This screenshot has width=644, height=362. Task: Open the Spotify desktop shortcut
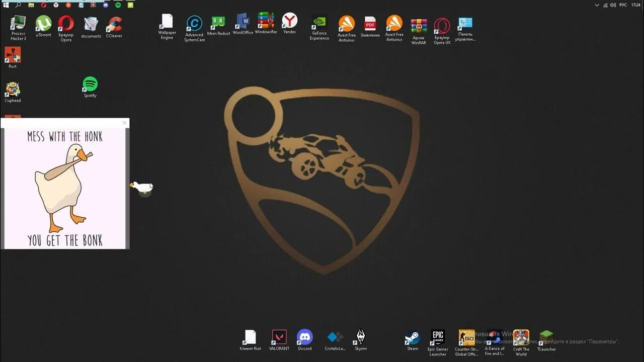(90, 87)
